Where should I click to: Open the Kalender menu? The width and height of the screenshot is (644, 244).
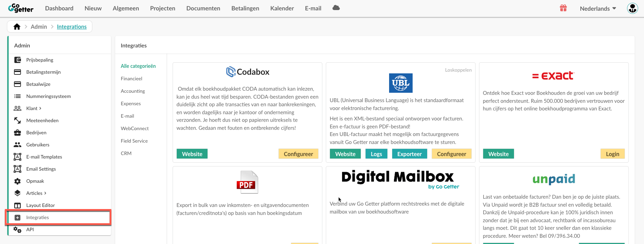tap(282, 8)
